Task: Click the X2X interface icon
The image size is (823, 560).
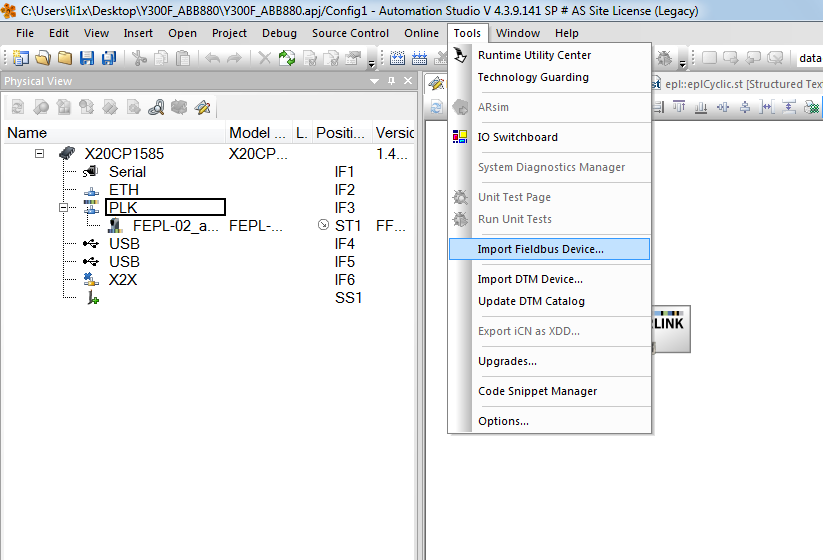Action: coord(91,279)
